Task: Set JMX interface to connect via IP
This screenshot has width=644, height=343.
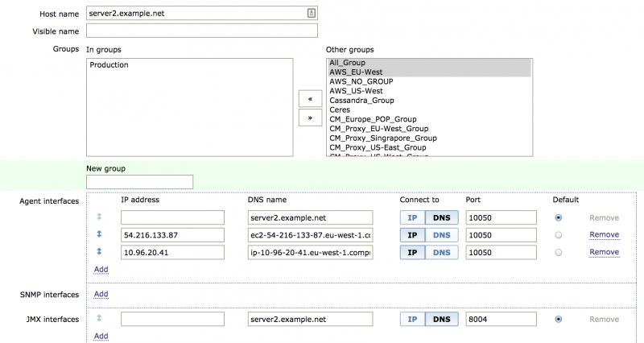Action: click(412, 319)
